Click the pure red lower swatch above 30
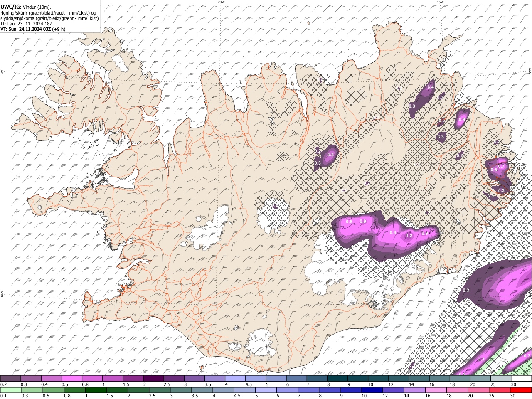 pyautogui.click(x=520, y=390)
